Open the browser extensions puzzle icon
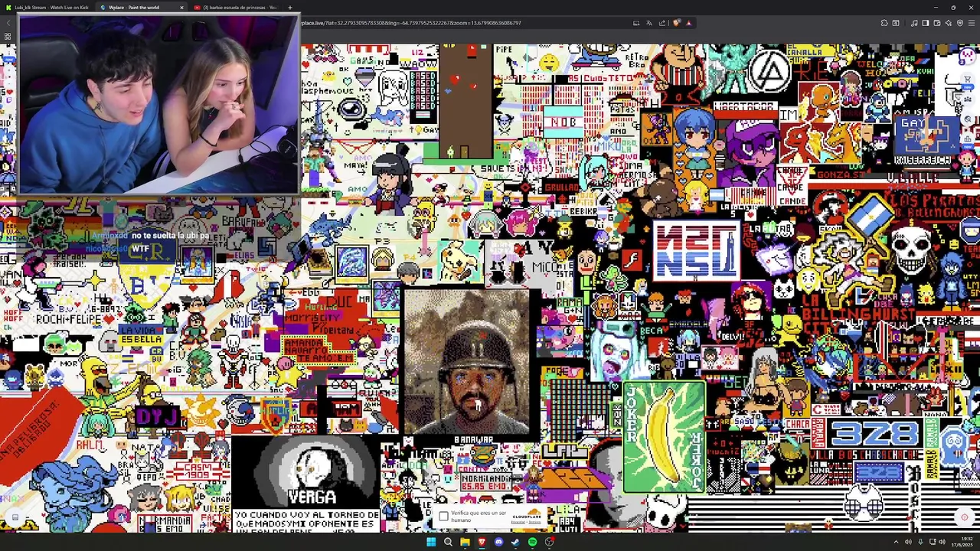 coord(884,23)
